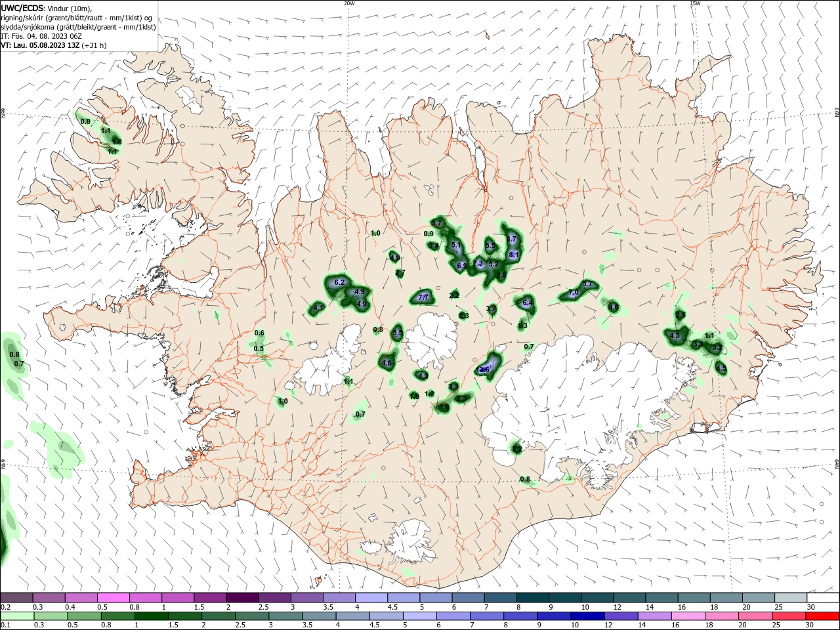This screenshot has width=840, height=630.
Task: Click the UWC/ECDS title text
Action: [22, 8]
